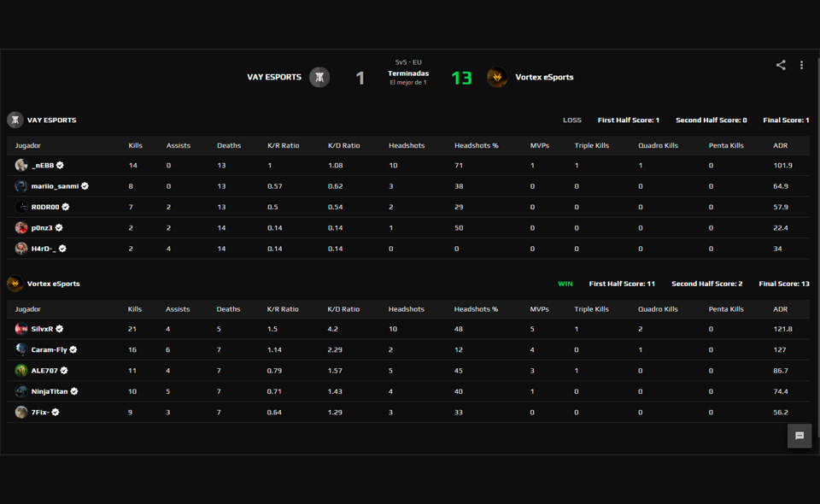Click Vortex eSports team icon above second table

(x=15, y=284)
